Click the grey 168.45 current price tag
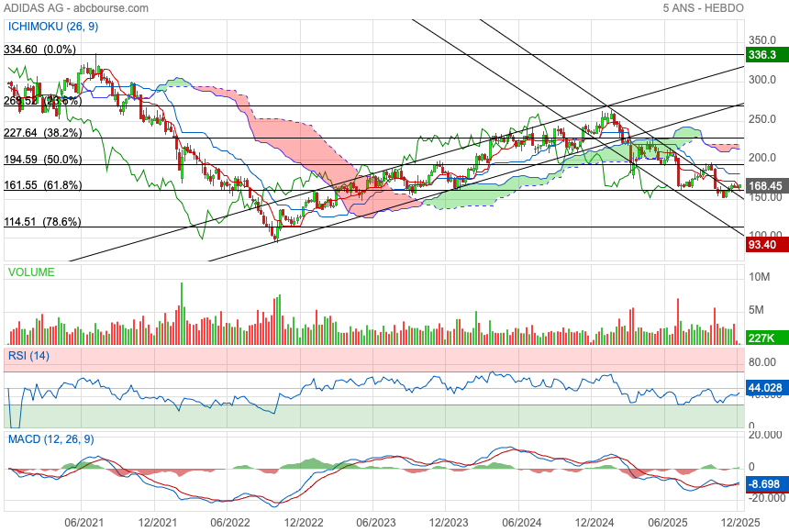The height and width of the screenshot is (532, 789). [767, 186]
